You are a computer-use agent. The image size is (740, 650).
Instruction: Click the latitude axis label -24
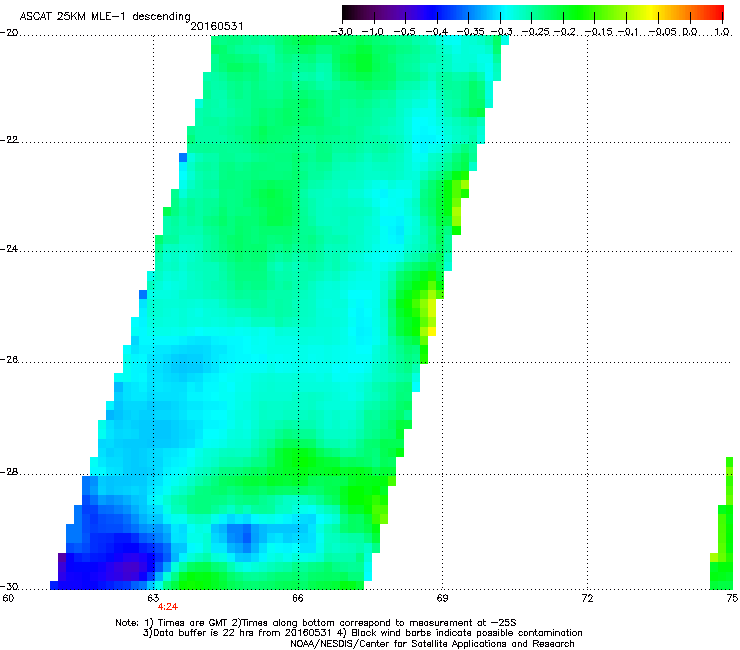coord(9,249)
